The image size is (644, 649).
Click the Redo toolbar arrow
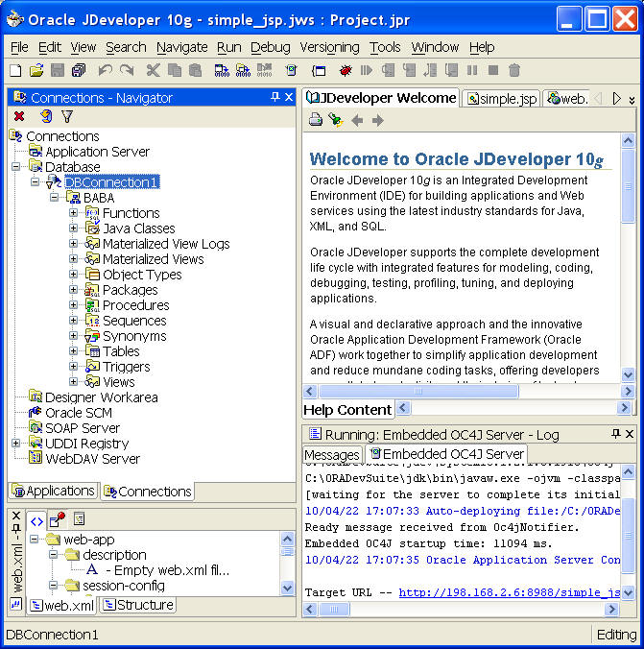(x=127, y=70)
